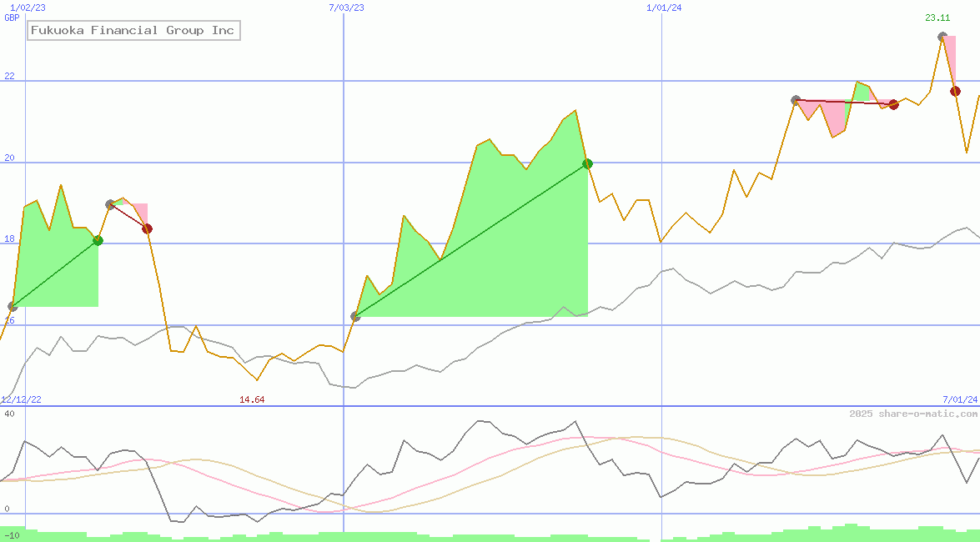
Task: Select the Fukuoka Financial Group Inc title tab
Action: (132, 30)
